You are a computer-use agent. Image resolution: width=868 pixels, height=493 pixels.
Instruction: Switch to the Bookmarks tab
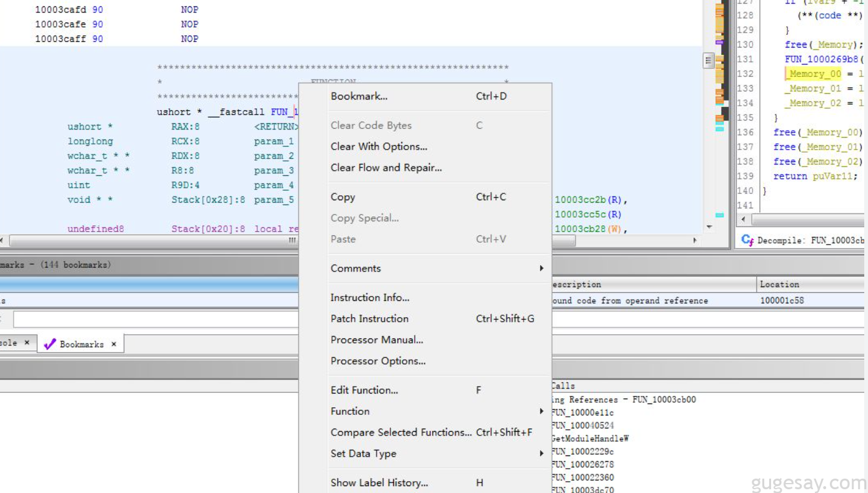tap(81, 344)
